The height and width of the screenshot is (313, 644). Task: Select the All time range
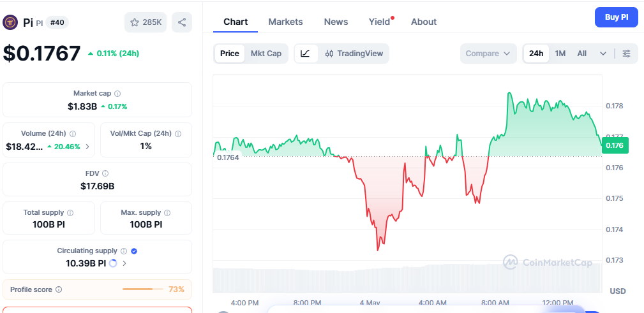[x=582, y=54]
